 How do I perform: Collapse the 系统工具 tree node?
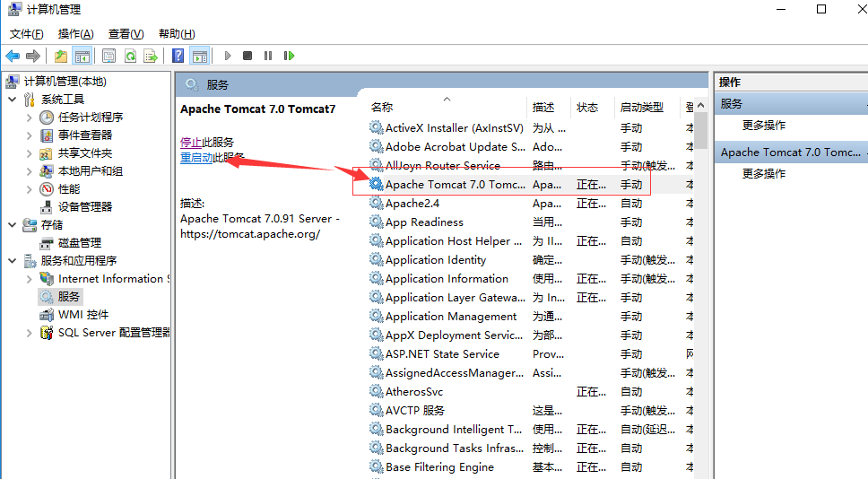click(x=13, y=100)
